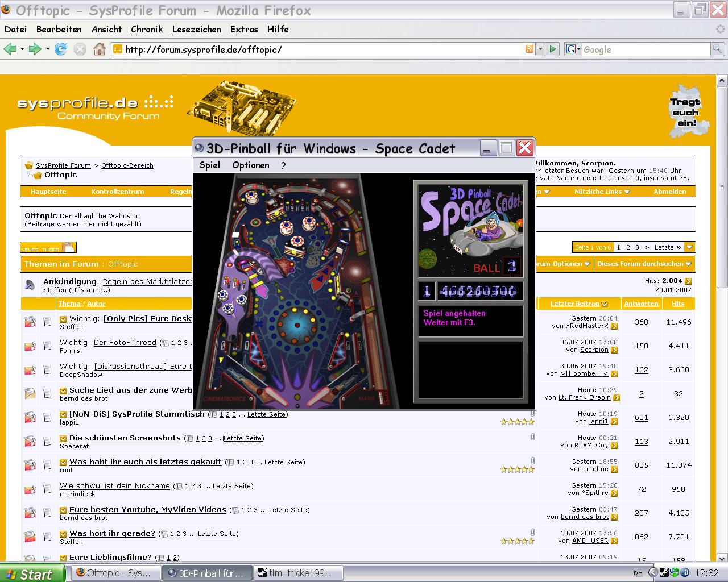The image size is (728, 582).
Task: Click the green Go arrow beside the URL
Action: pos(552,49)
